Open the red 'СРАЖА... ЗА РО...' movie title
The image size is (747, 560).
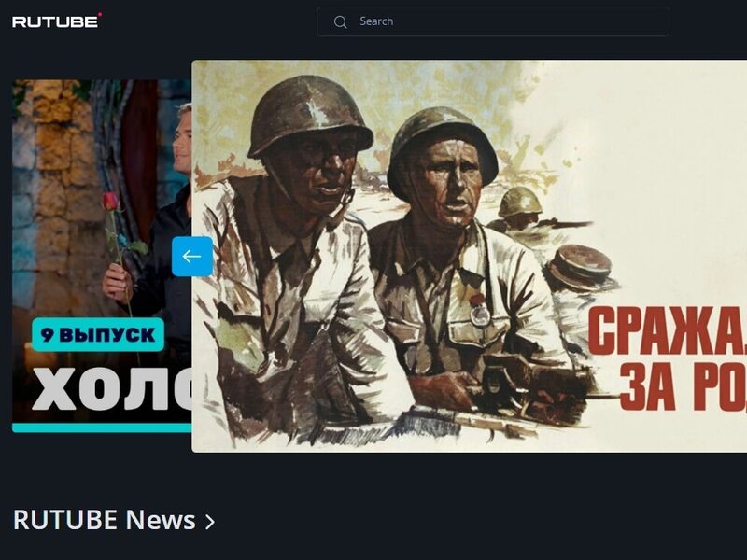tap(667, 359)
